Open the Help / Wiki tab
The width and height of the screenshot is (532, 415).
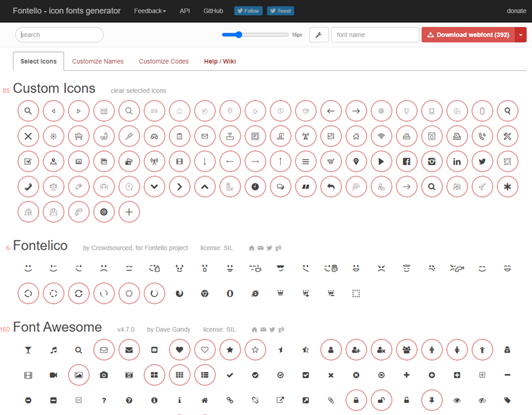[220, 61]
